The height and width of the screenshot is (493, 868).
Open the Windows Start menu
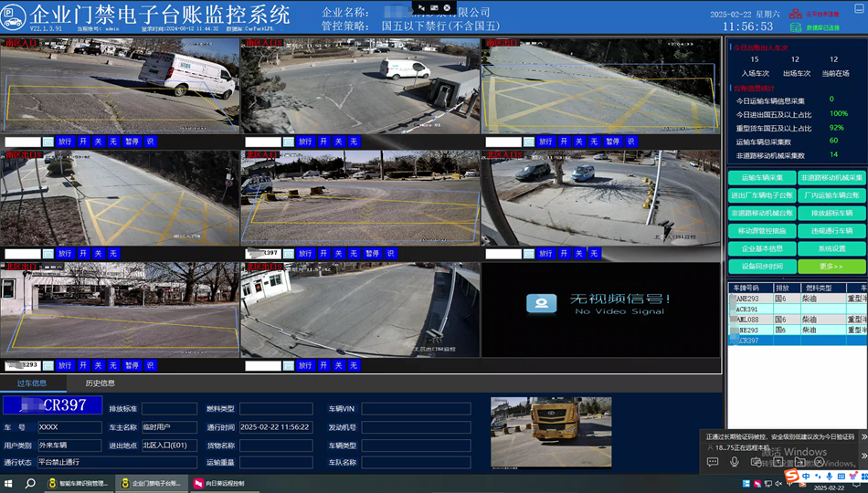[8, 483]
